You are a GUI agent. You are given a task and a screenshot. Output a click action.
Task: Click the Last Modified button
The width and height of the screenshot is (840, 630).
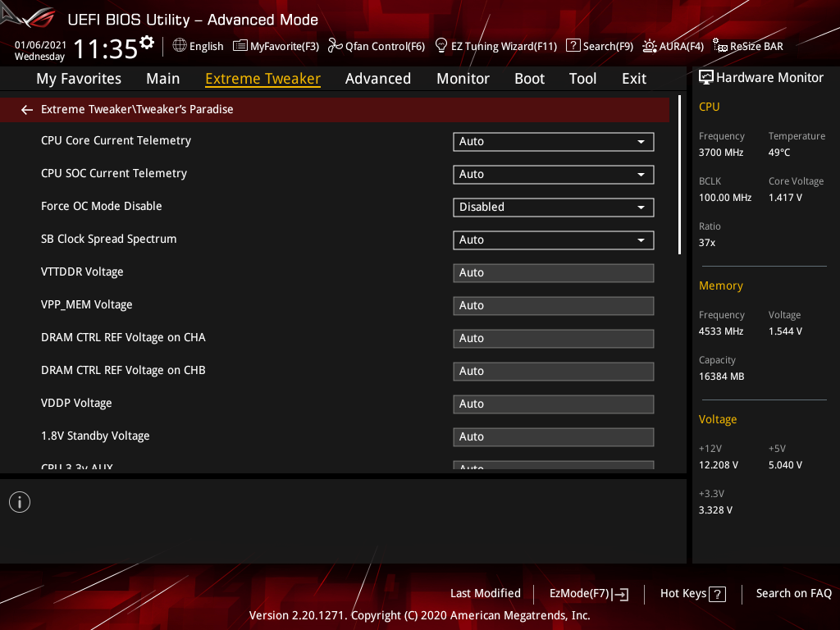pyautogui.click(x=486, y=593)
